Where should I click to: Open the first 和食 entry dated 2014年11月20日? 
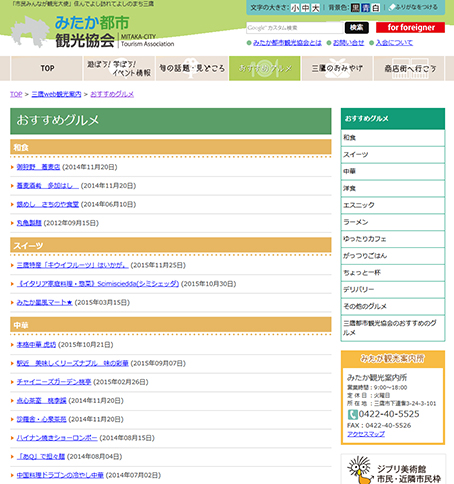[x=38, y=167]
